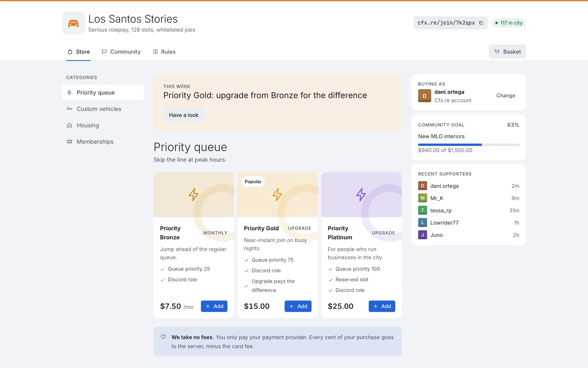Click the Priority Bronze card image

coord(194,195)
